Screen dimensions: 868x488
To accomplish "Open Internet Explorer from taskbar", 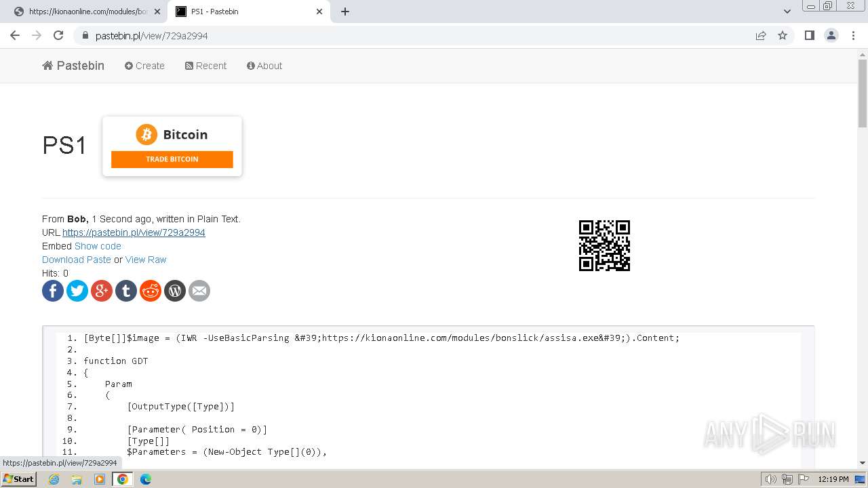I will 54,479.
